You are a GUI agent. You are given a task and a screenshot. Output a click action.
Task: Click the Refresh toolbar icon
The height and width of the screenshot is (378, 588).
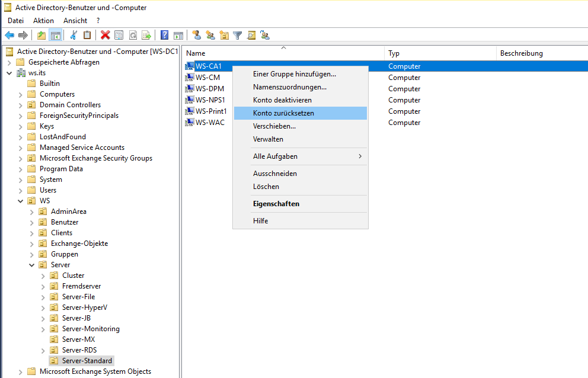tap(133, 35)
